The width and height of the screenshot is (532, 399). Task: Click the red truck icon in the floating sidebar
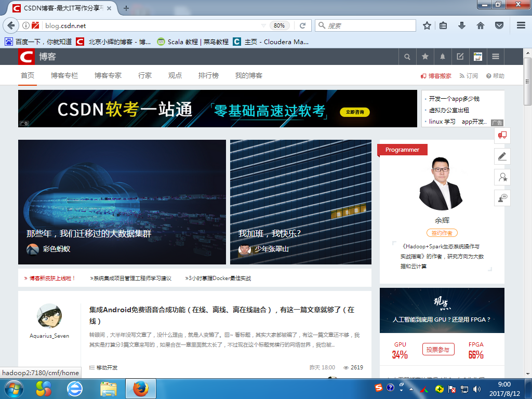[502, 136]
